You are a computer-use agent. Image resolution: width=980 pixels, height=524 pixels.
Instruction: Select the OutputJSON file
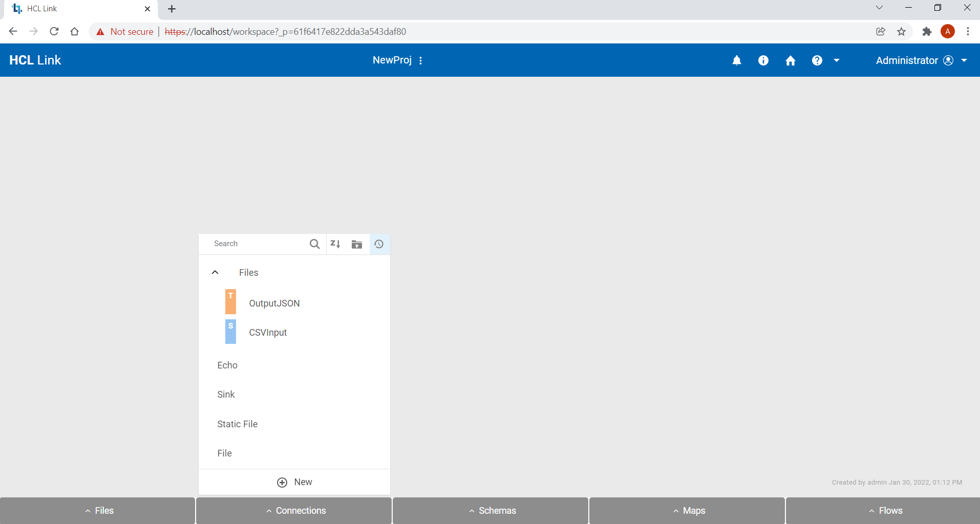coord(274,303)
